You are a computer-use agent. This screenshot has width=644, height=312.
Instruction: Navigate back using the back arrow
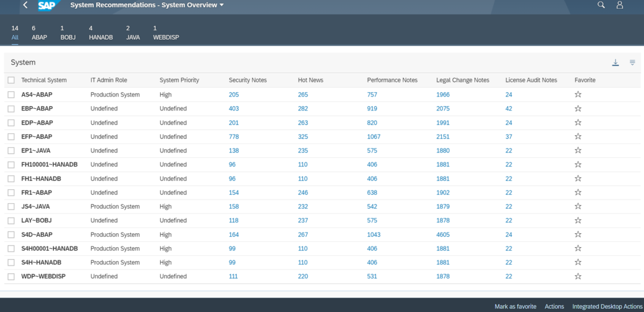click(25, 5)
